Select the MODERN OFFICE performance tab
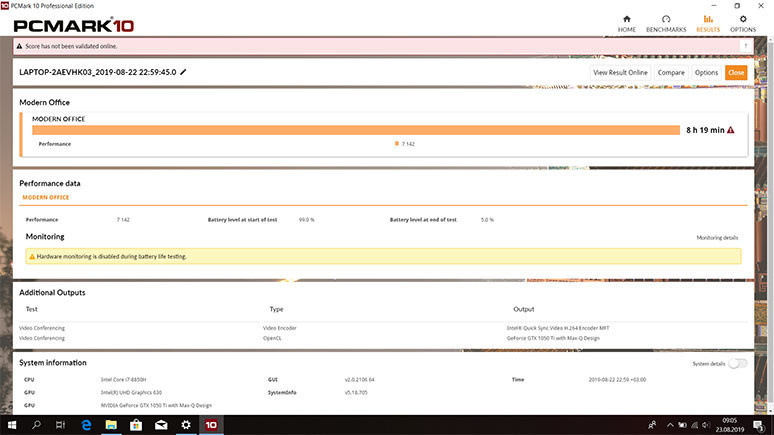The height and width of the screenshot is (435, 774). click(x=45, y=198)
